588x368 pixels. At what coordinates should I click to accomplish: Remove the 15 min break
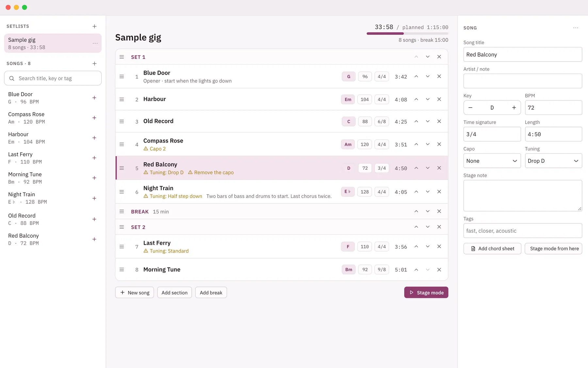click(439, 211)
